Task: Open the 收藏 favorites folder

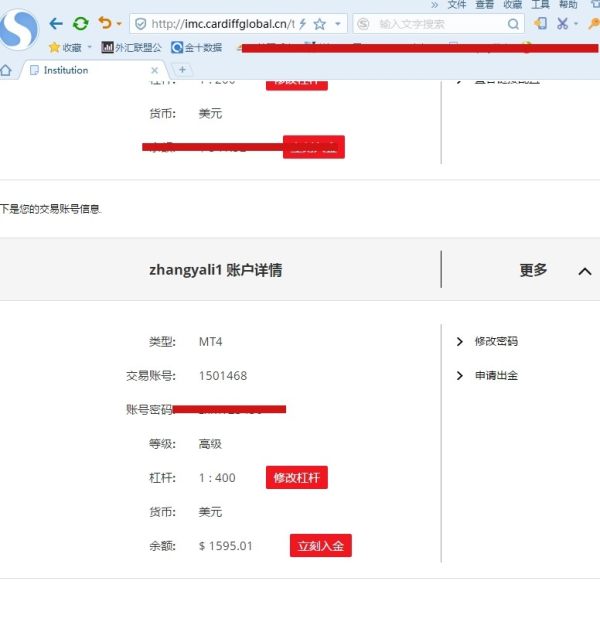Action: [x=66, y=47]
